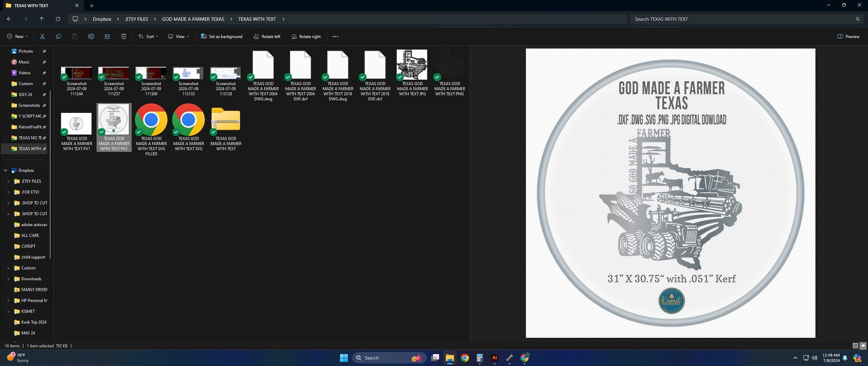Select the zipped WITH TEXT folder
The image size is (868, 366).
[226, 128]
